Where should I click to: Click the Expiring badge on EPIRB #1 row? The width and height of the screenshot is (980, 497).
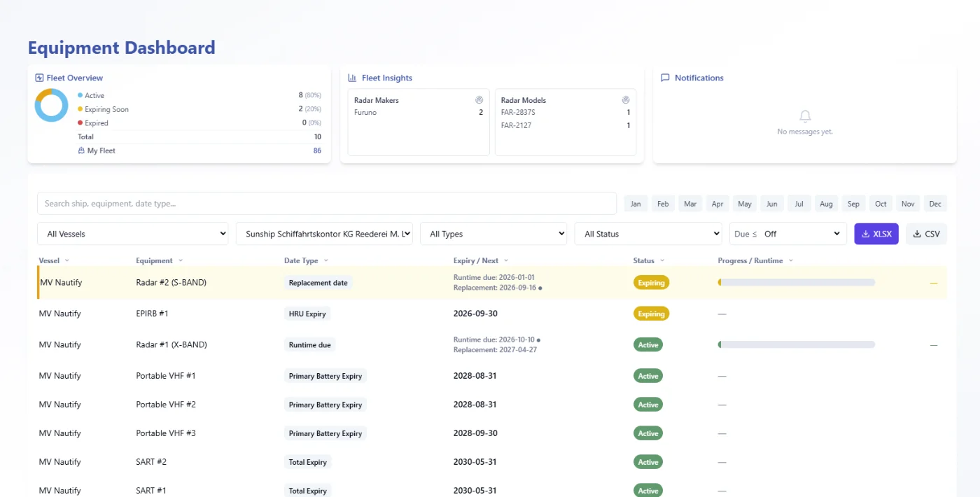[x=651, y=314]
